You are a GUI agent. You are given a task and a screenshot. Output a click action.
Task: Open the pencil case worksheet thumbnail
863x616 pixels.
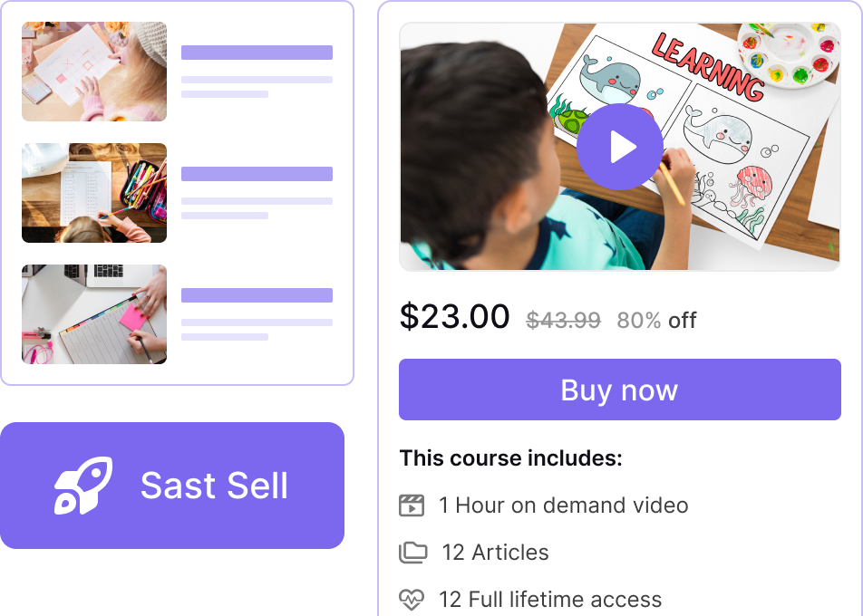[94, 193]
